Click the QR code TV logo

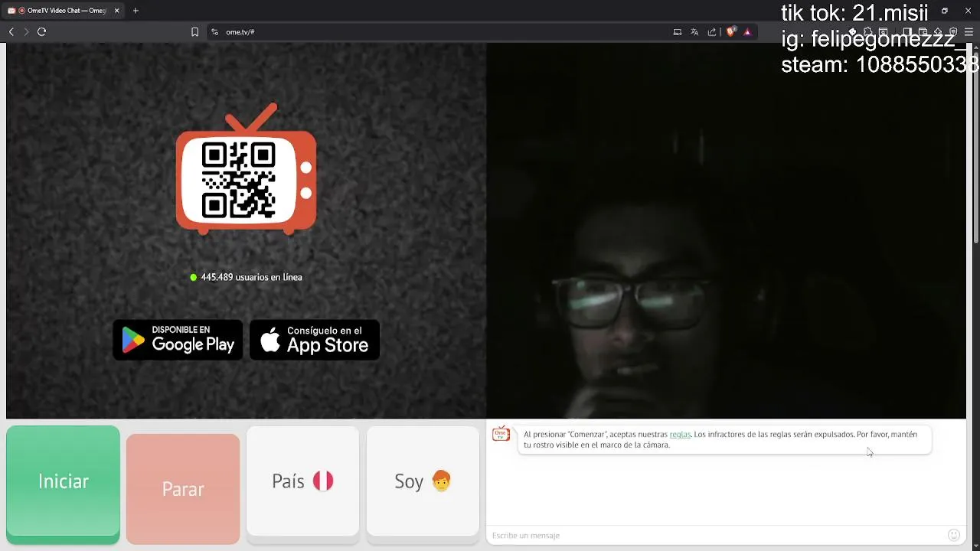click(246, 168)
